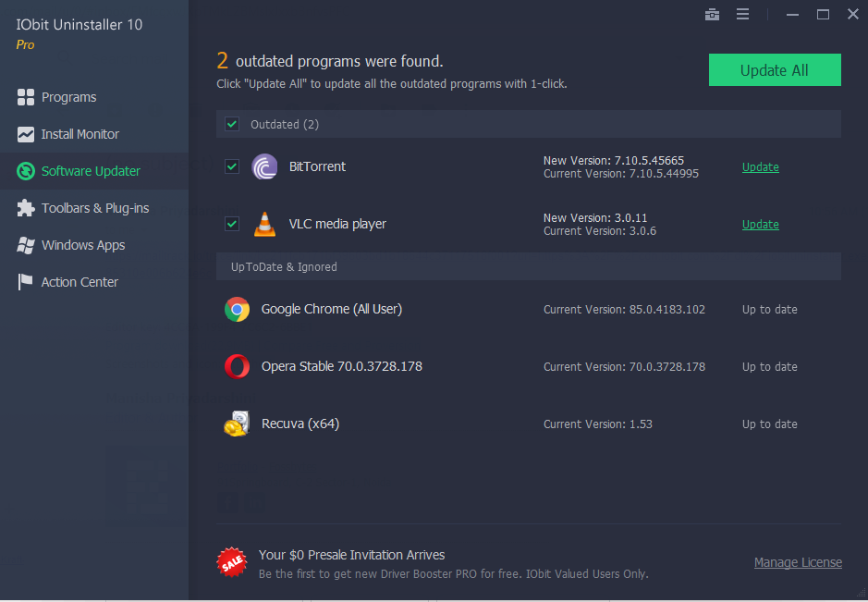Screen dimensions: 868x602
Task: Uncheck the VLC media player checkbox
Action: [x=232, y=224]
